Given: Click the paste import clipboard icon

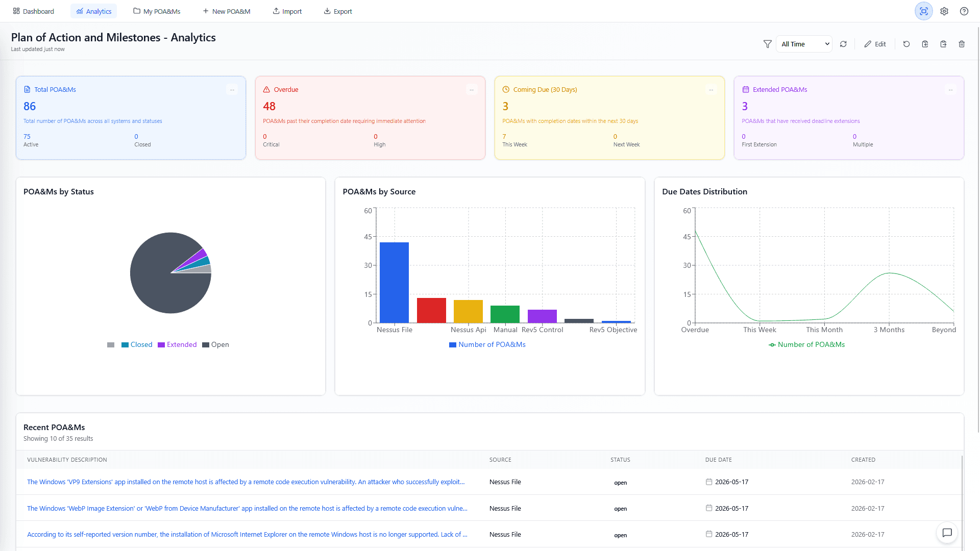Looking at the screenshot, I should coord(925,44).
